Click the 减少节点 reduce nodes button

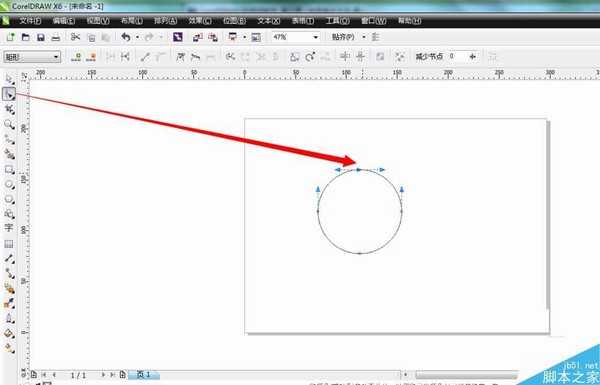pos(429,57)
